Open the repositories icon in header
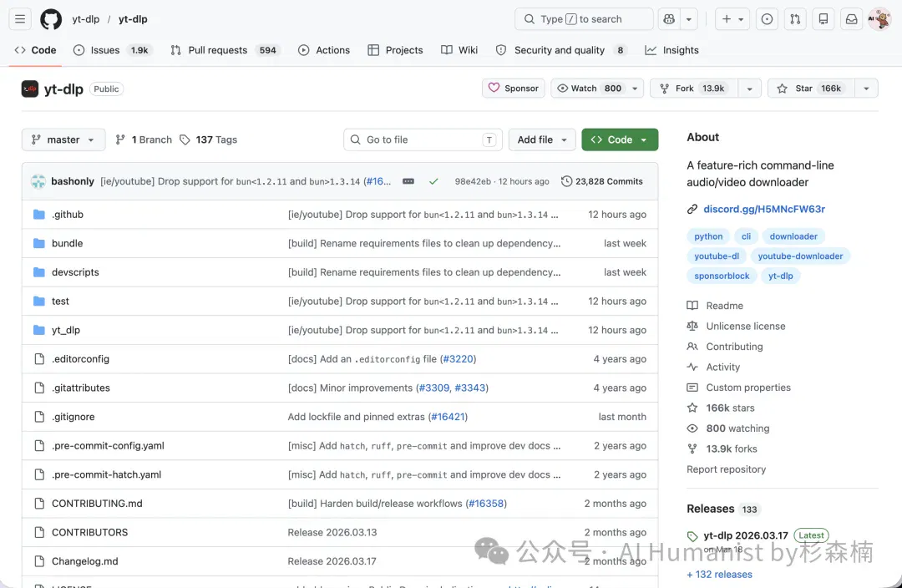The height and width of the screenshot is (588, 902). 823,19
